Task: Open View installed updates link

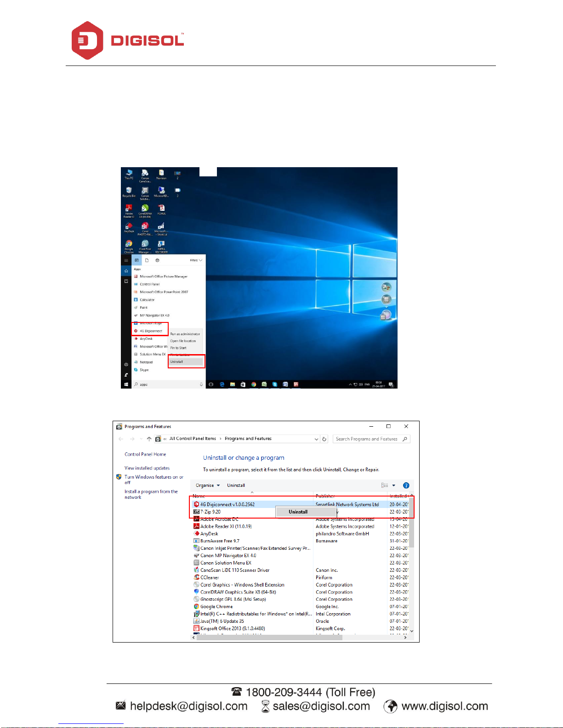Action: (x=147, y=468)
